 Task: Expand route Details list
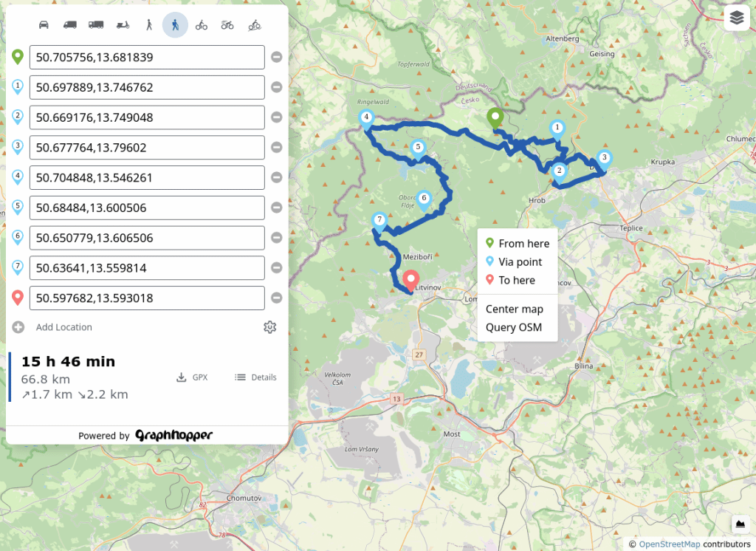(255, 377)
